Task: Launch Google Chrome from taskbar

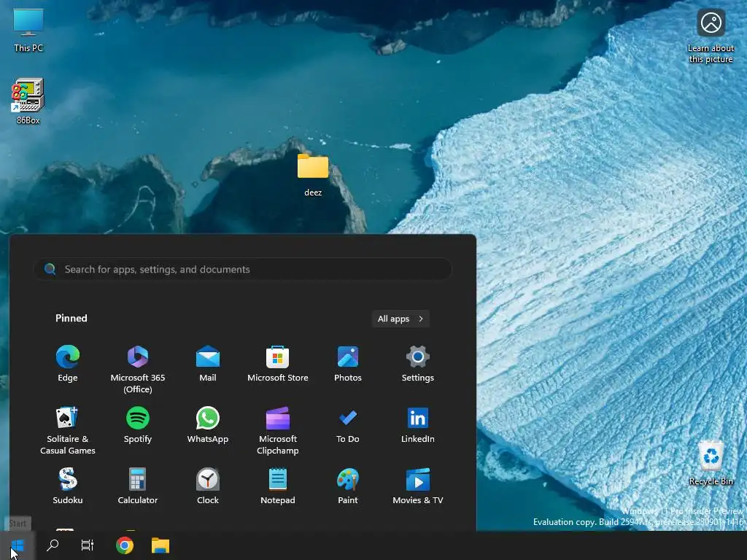Action: click(x=124, y=545)
